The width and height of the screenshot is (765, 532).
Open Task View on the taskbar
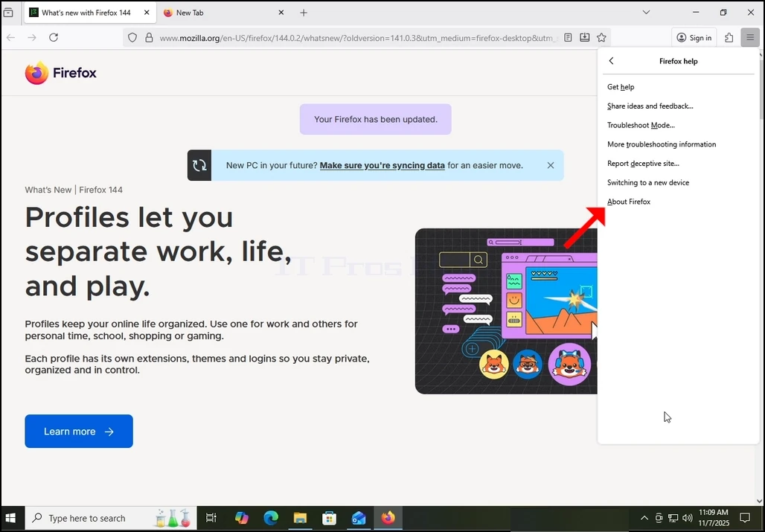(211, 518)
